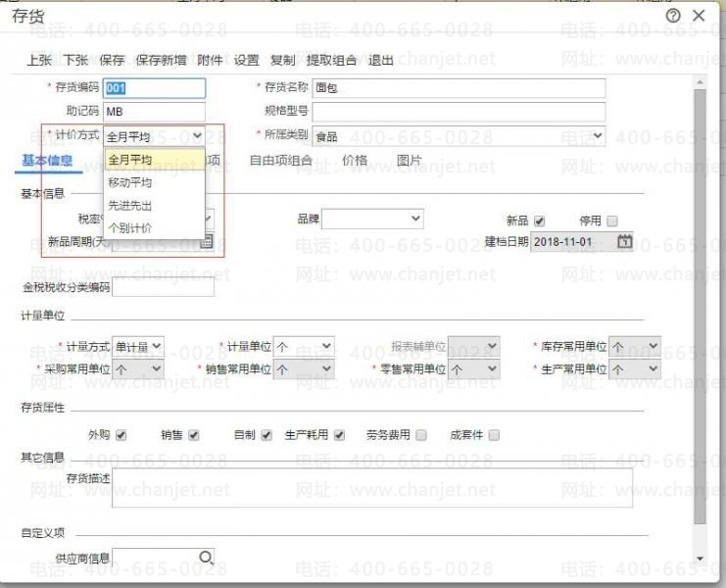Toggle the 外购 checkbox
Screen dimensions: 726x588
click(121, 435)
